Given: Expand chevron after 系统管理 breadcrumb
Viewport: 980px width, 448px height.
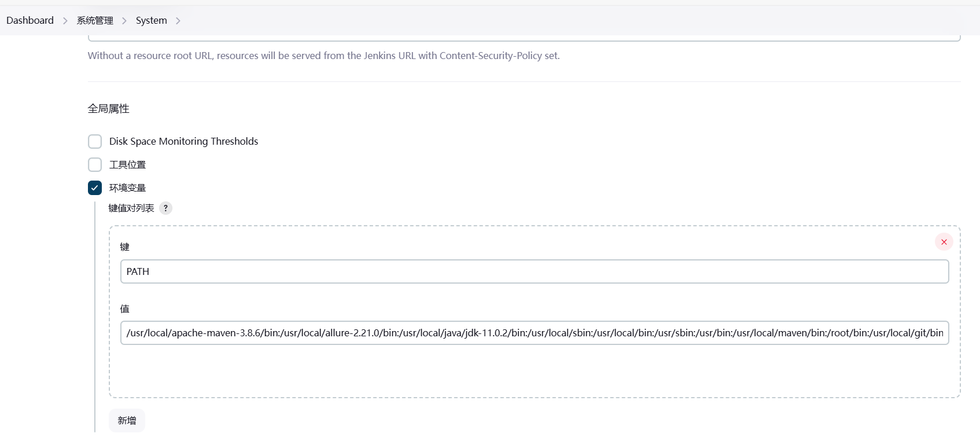Looking at the screenshot, I should click(x=124, y=21).
